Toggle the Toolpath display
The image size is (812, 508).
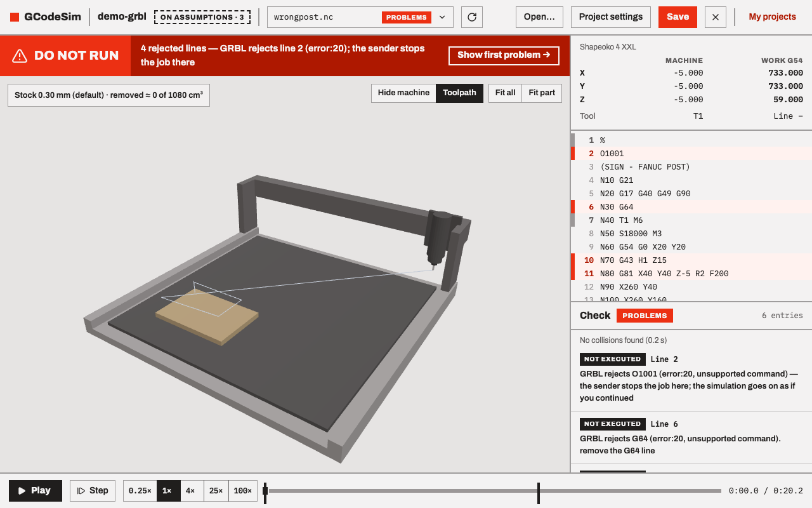(459, 93)
